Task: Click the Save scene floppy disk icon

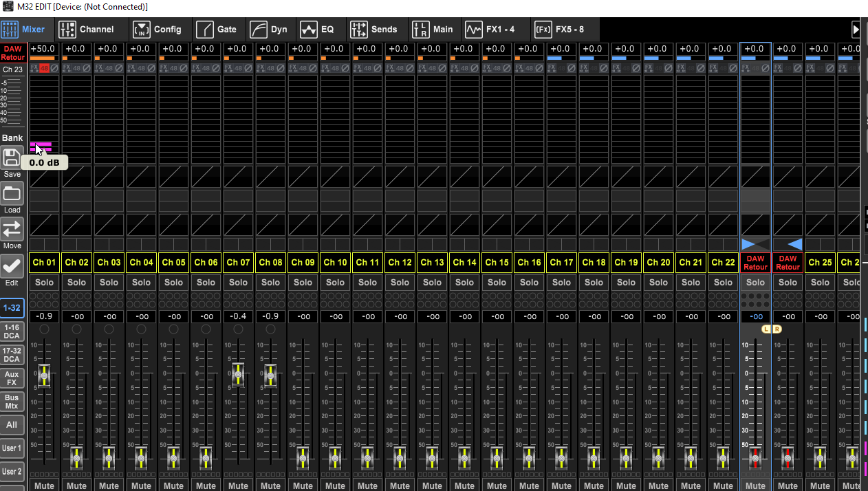Action: (x=12, y=157)
